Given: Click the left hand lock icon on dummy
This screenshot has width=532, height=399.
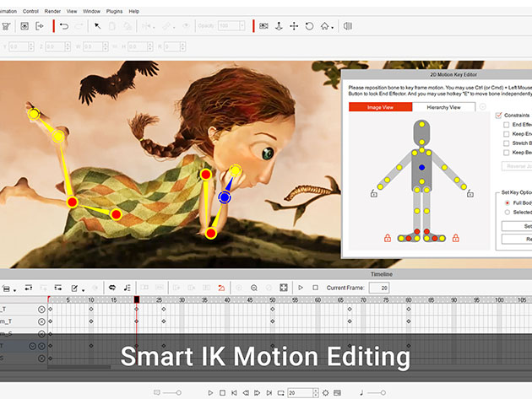Looking at the screenshot, I should click(374, 193).
